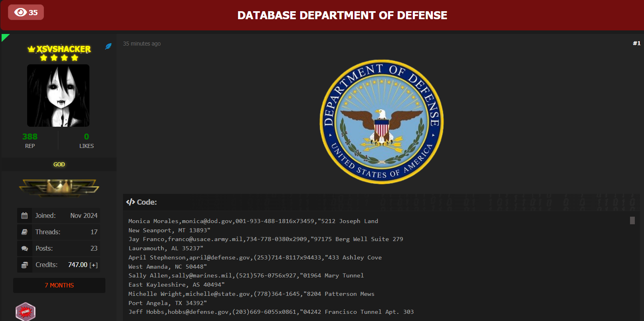Click the 7 MONTHS membership bar
This screenshot has width=644, height=321.
coord(59,285)
